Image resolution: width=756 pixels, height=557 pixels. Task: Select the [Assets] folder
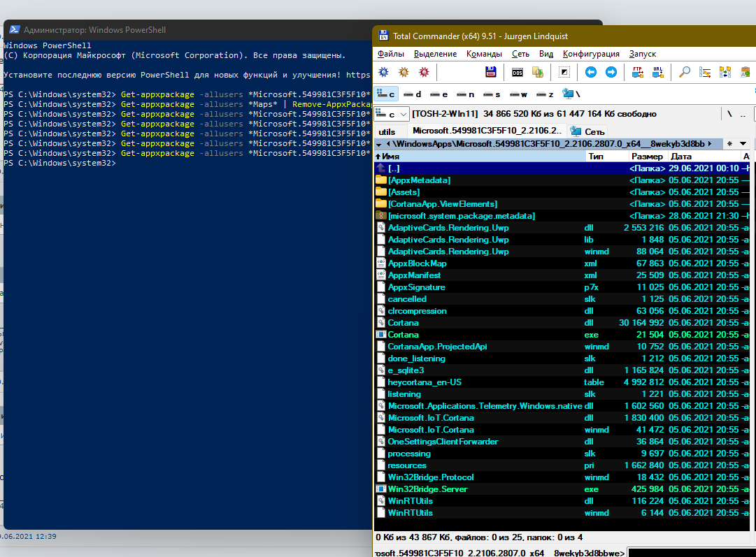click(x=562, y=191)
